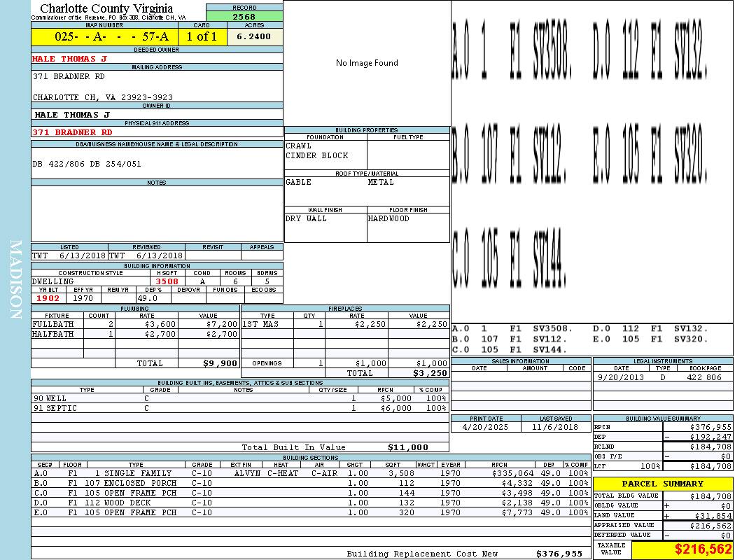
Task: Click the red TAXABLE VALUE $216,562
Action: tap(703, 549)
